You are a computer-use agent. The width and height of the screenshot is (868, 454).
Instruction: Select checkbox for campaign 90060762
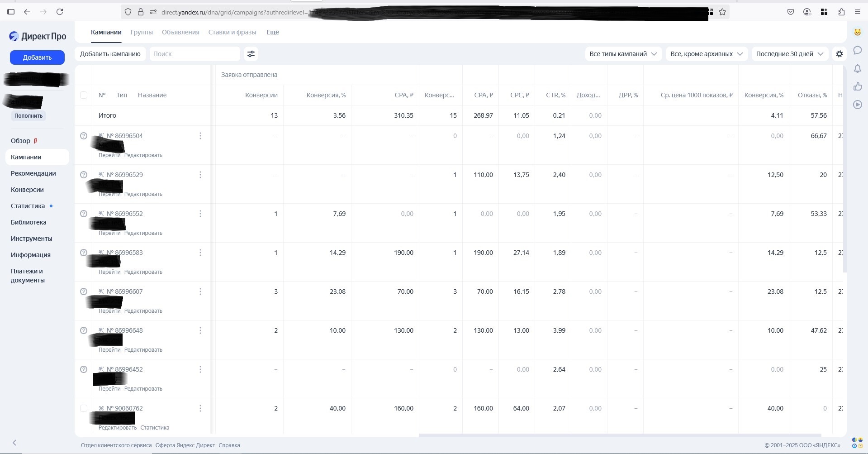point(84,408)
